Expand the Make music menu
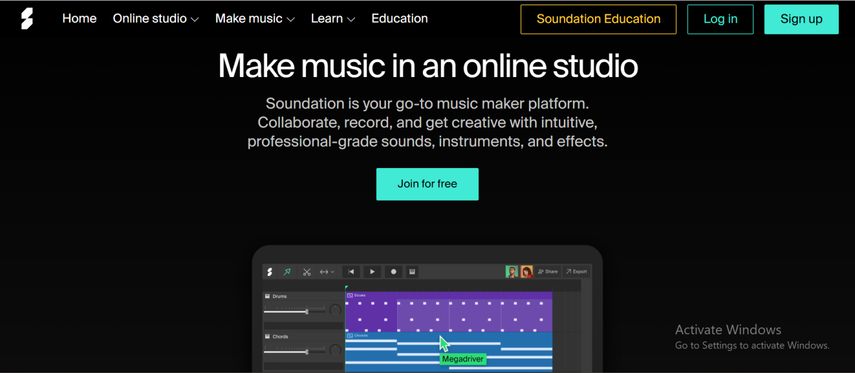 (x=255, y=19)
